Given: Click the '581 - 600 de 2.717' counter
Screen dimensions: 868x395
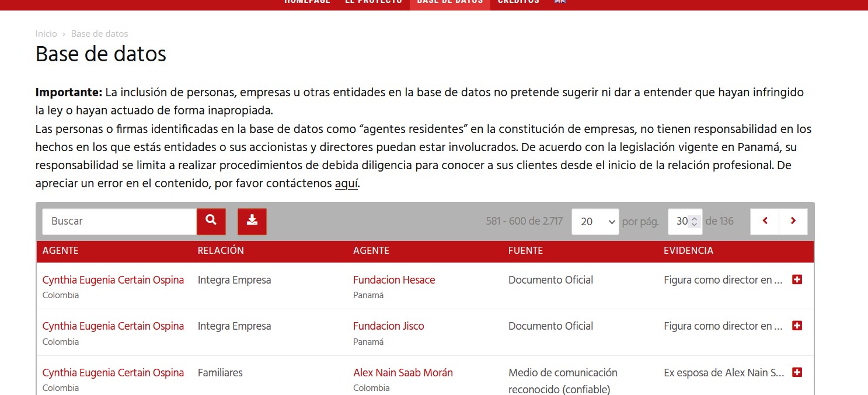Looking at the screenshot, I should (x=524, y=221).
